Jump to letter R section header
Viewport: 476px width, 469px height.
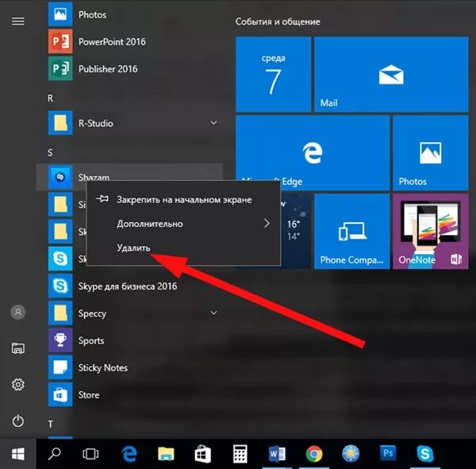point(51,98)
